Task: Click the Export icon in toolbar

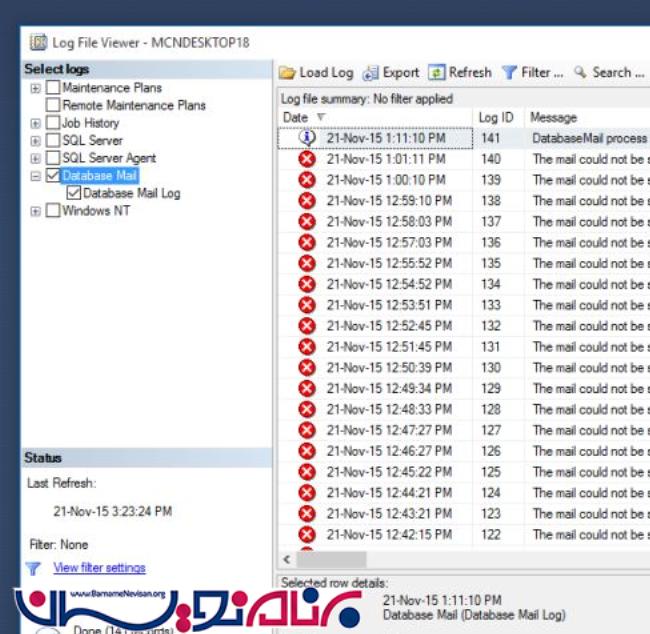Action: [x=370, y=73]
